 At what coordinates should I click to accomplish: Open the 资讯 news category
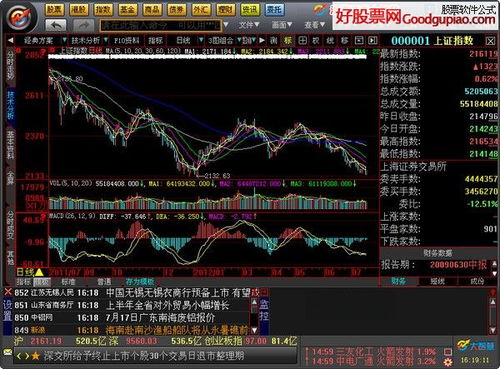coord(250,10)
